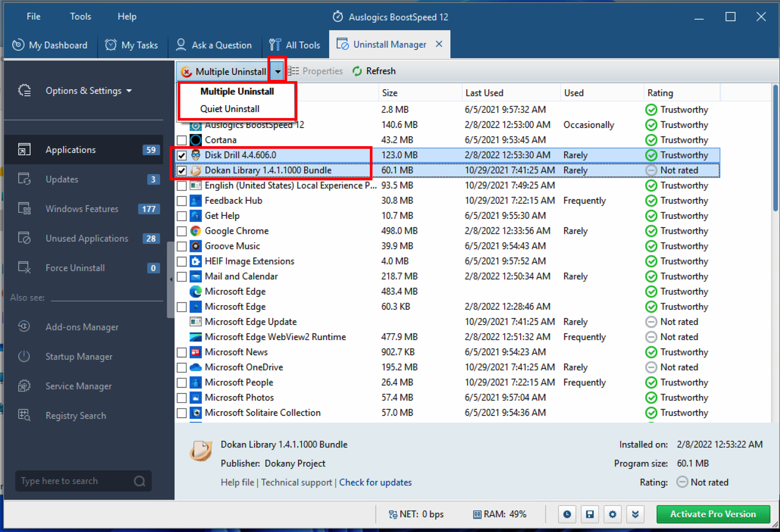Click the Properties toolbar icon
This screenshot has height=532, width=780.
coord(293,71)
